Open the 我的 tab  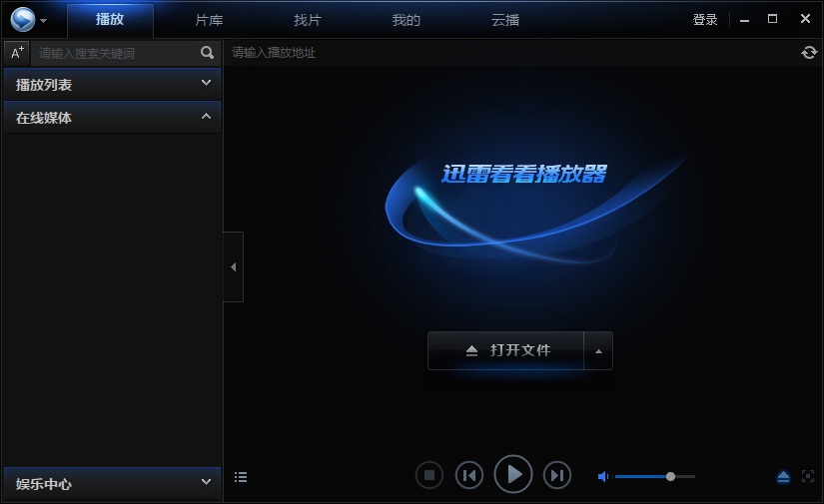pyautogui.click(x=407, y=20)
